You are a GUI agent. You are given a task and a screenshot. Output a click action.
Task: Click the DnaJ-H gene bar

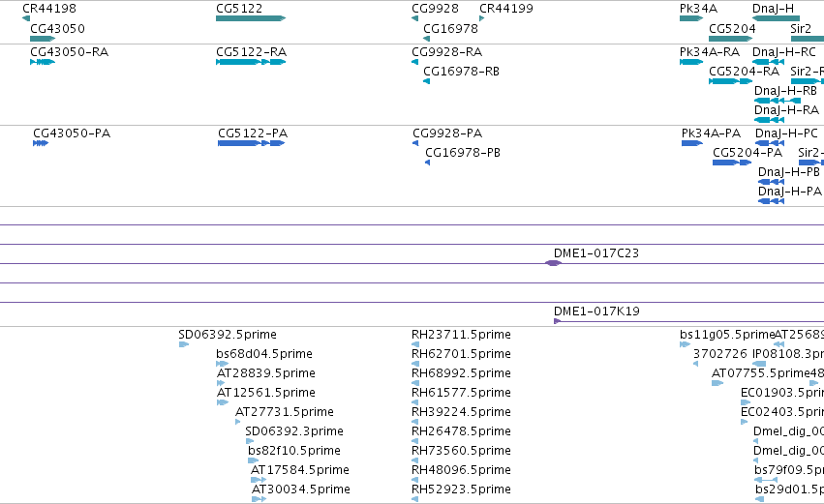776,18
